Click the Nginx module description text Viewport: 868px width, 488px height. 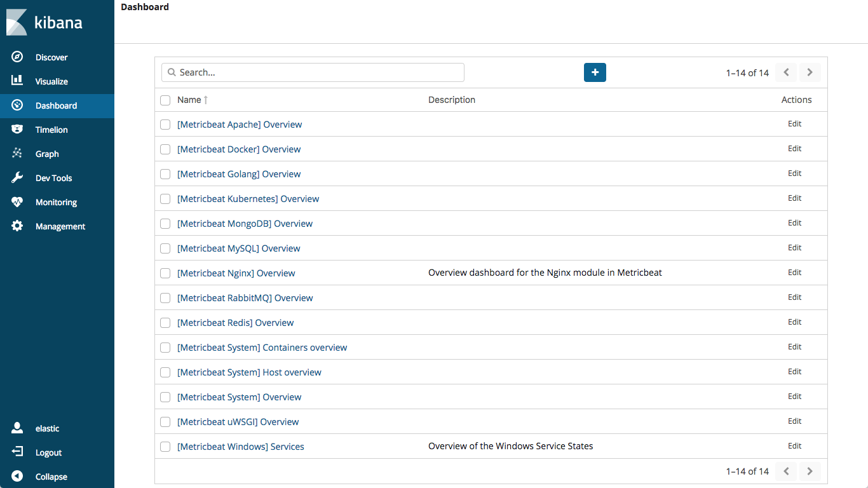tap(545, 273)
